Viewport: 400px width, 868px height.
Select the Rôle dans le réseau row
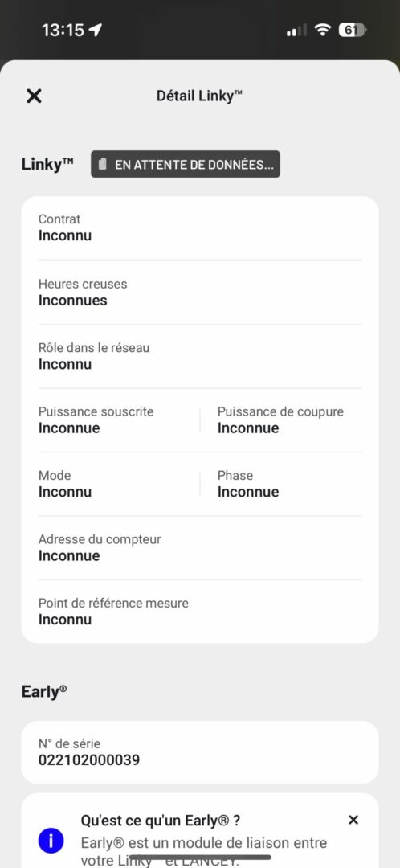200,357
